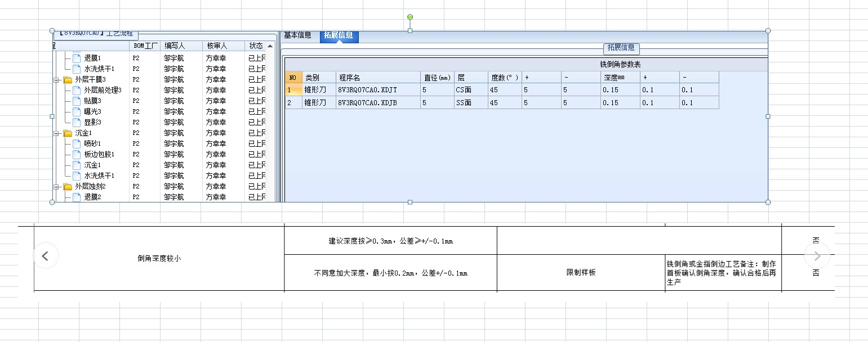Click the 深度mm column header
The height and width of the screenshot is (342, 868).
620,77
